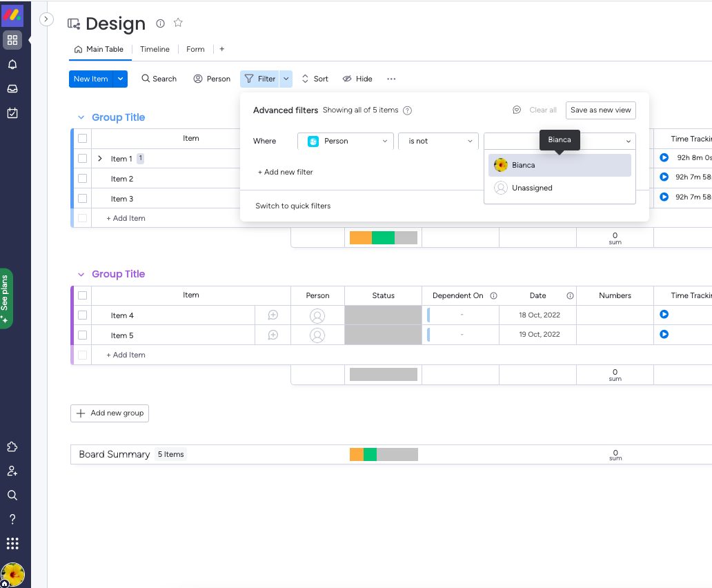Add an update to Item 5
Screen dimensions: 712x588
pos(273,335)
